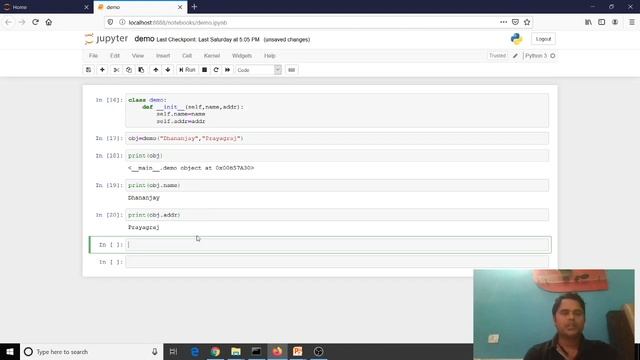Interrupt the kernel with stop icon
Image resolution: width=640 pixels, height=360 pixels.
(204, 70)
